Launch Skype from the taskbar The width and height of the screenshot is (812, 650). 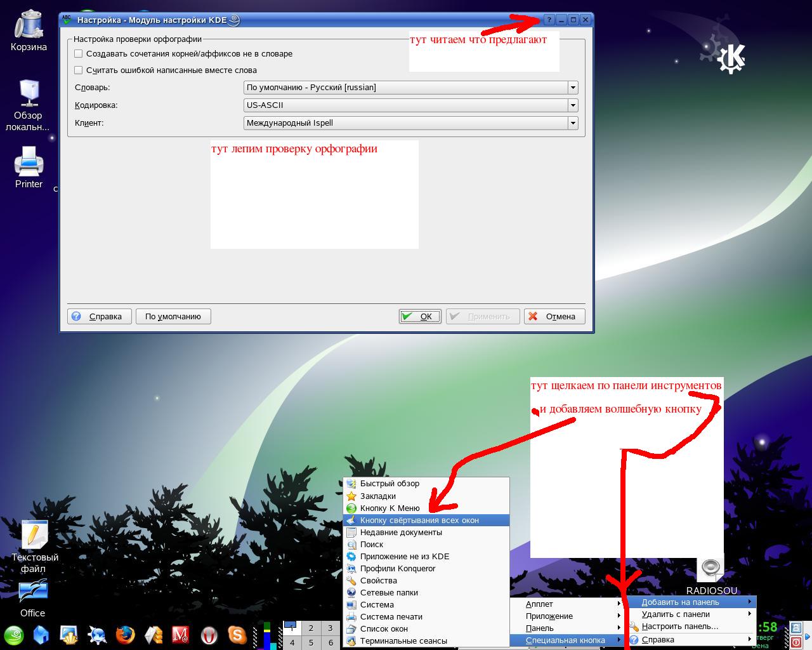click(x=237, y=635)
